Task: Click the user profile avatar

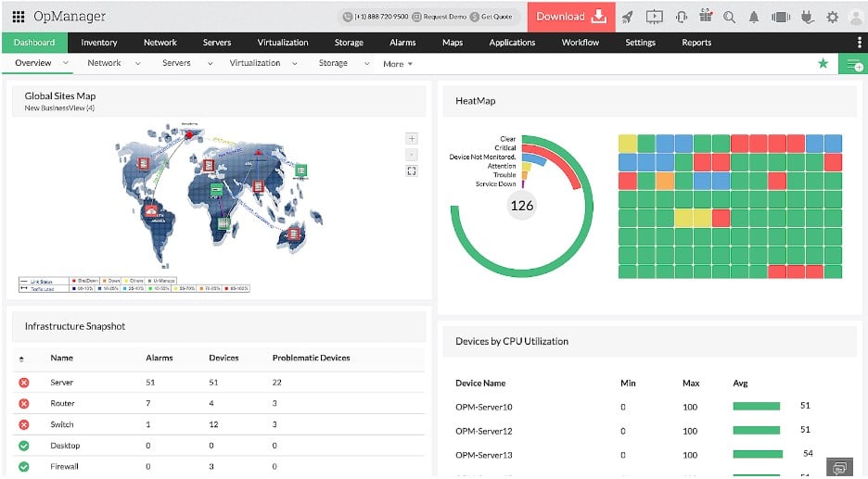Action: point(856,18)
